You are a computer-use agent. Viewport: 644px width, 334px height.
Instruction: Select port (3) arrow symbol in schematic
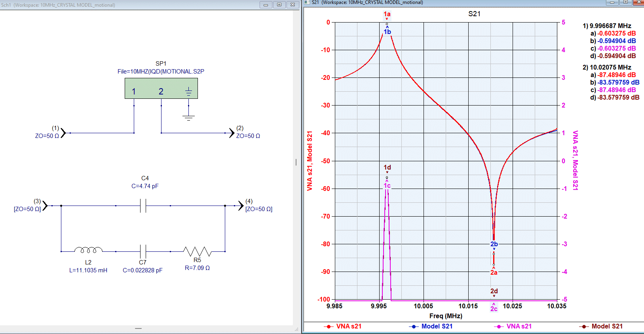point(45,206)
